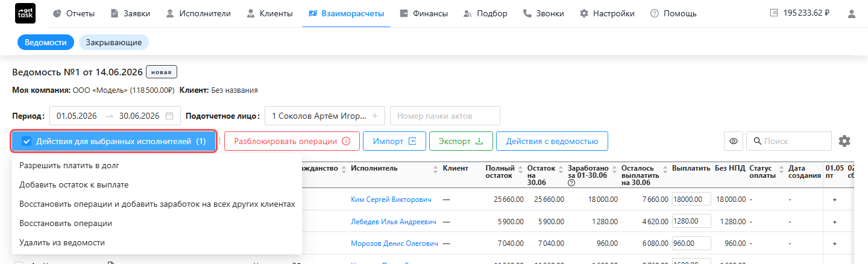This screenshot has width=868, height=264.
Task: Switch to the Закрывающие tab
Action: 114,42
